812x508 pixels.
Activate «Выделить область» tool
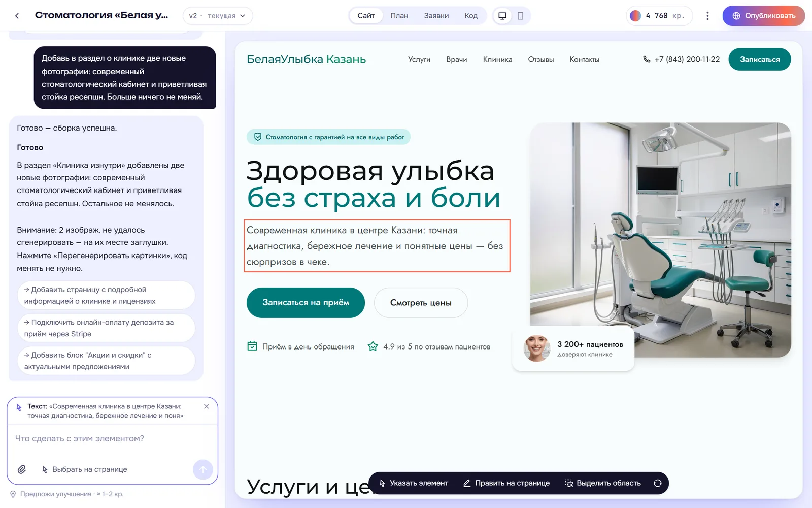603,483
